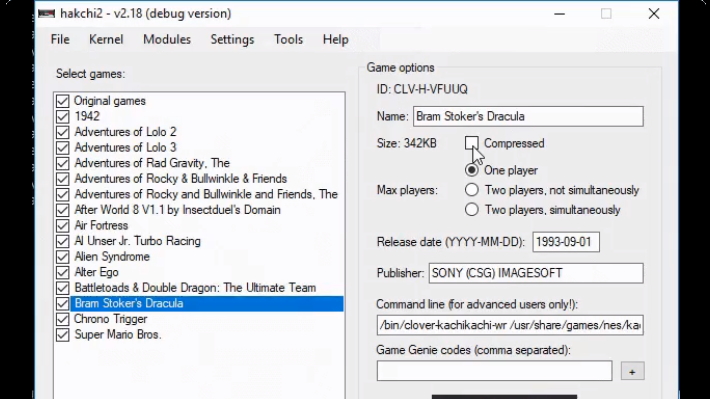Uncheck the 1942 game checkbox

coord(62,116)
